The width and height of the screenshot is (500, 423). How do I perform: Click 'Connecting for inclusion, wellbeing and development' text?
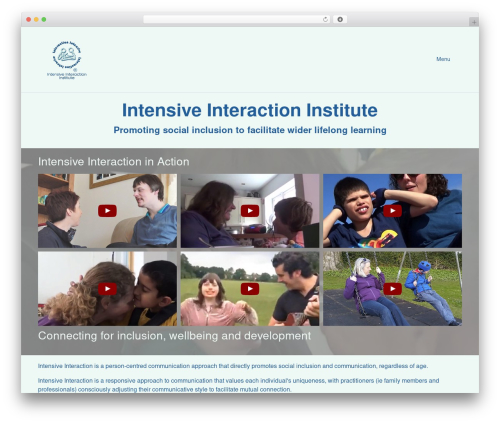174,336
